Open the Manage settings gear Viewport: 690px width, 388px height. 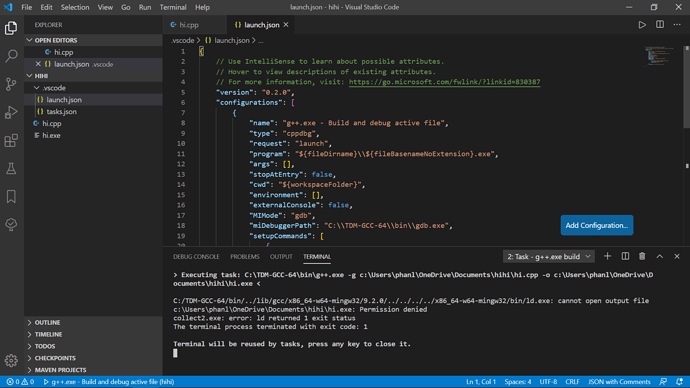point(11,361)
